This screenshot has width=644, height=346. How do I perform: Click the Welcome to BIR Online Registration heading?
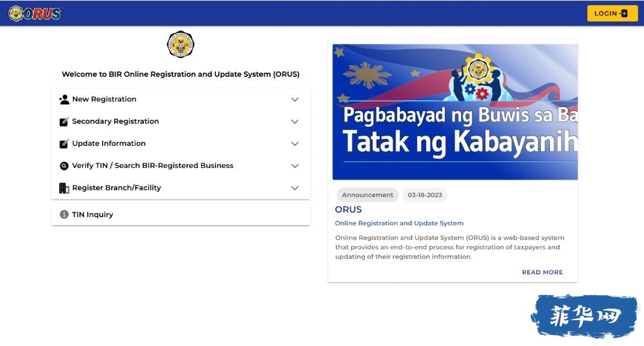(181, 74)
